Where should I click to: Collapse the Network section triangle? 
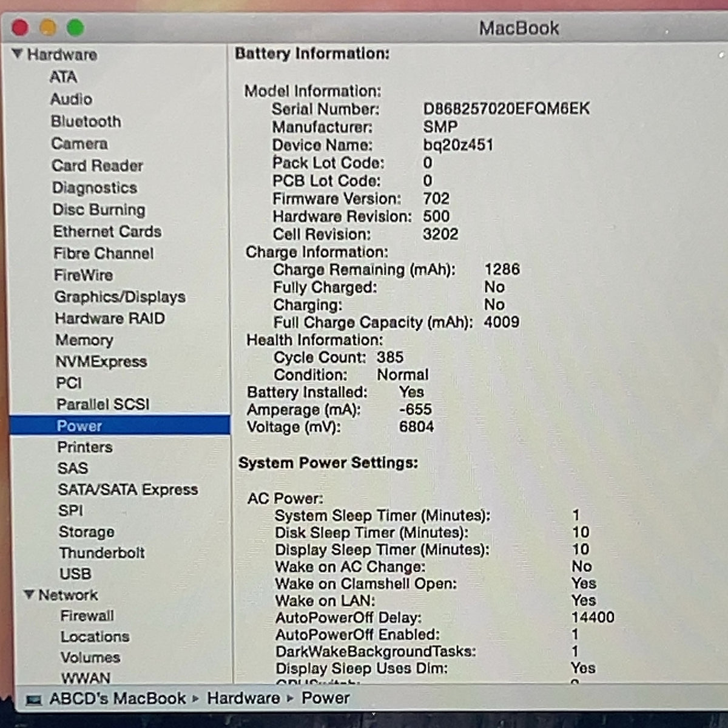pos(29,595)
